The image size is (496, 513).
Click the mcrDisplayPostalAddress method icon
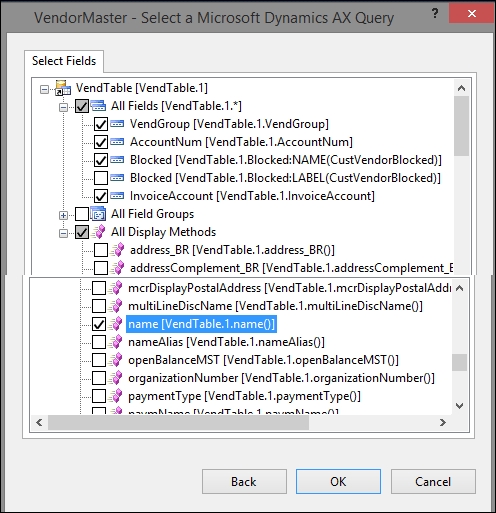(115, 288)
